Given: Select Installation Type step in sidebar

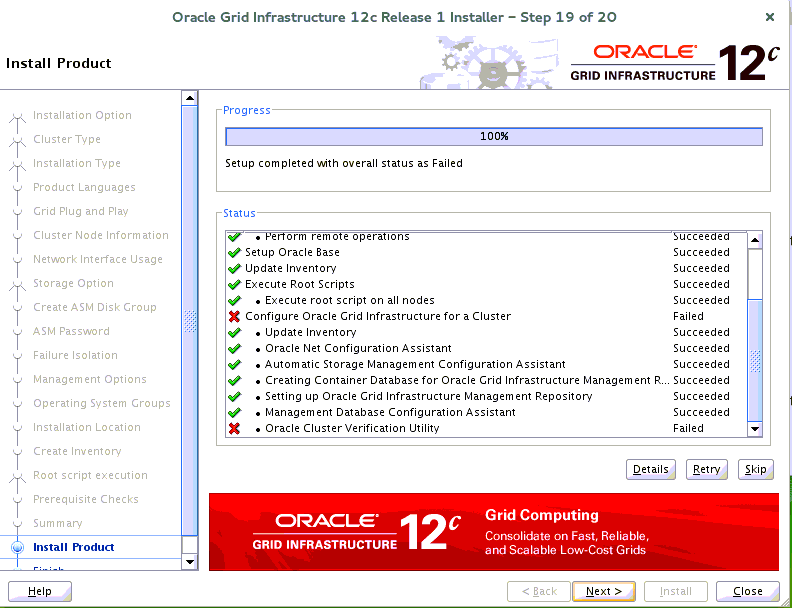Looking at the screenshot, I should point(77,164).
